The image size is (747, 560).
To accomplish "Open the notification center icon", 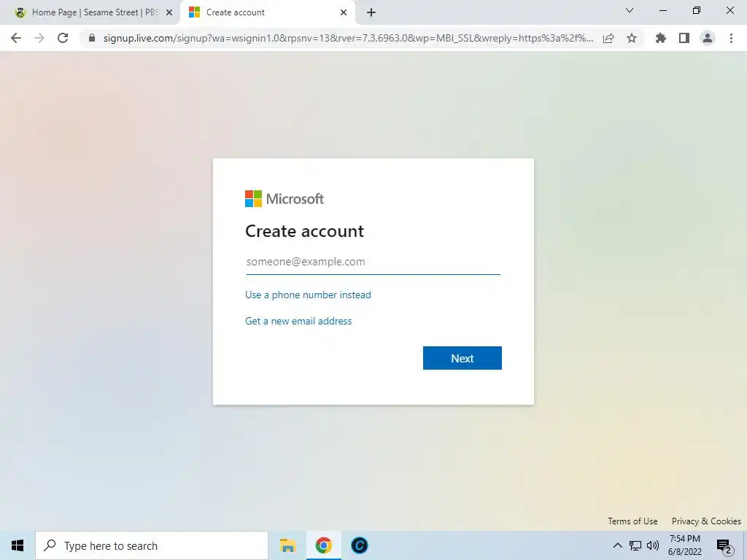I will pos(724,545).
